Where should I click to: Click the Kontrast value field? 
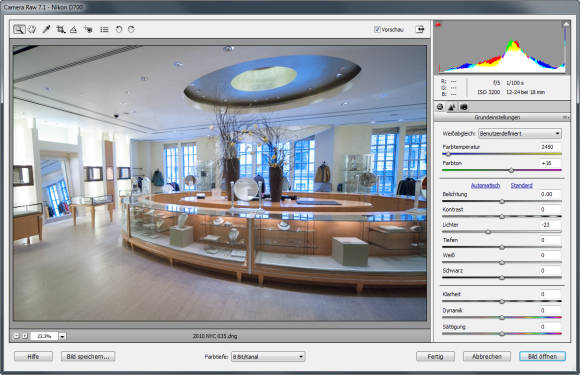[549, 209]
